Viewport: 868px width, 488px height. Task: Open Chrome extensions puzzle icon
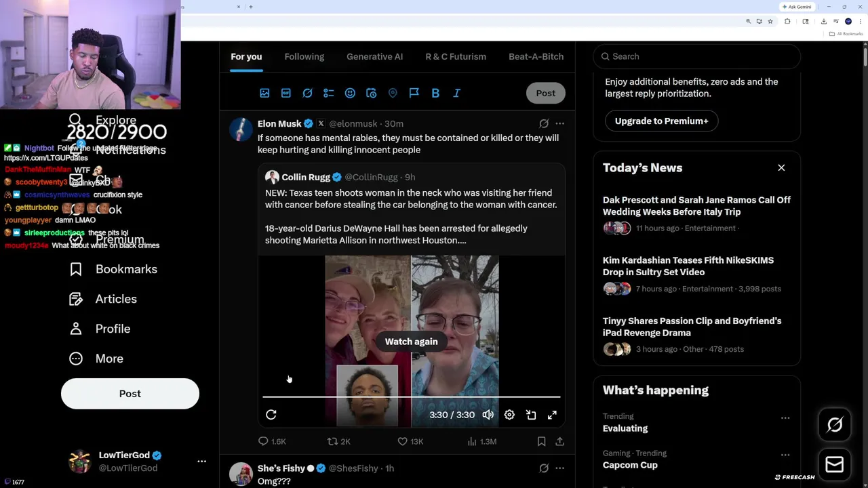coord(787,21)
